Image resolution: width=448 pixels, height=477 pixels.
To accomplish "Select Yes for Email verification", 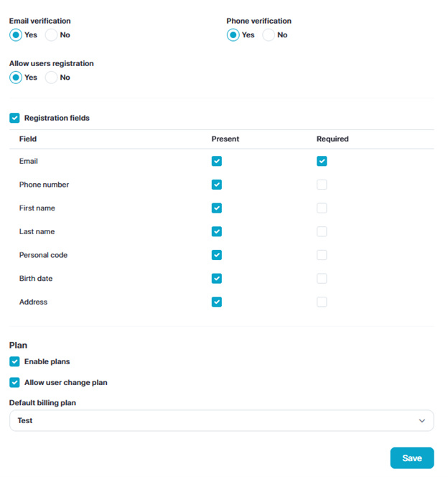I will (16, 35).
